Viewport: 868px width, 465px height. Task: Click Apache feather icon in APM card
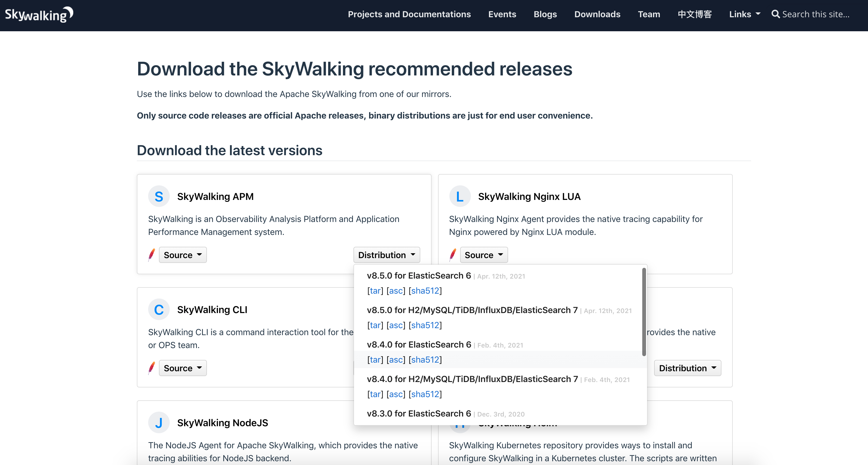[x=152, y=255]
